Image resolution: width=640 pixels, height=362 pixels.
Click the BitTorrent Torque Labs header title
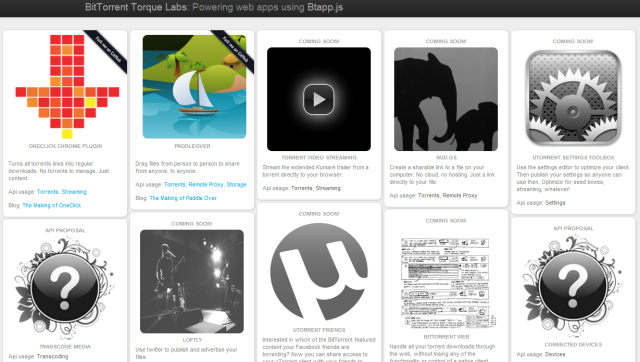(137, 7)
